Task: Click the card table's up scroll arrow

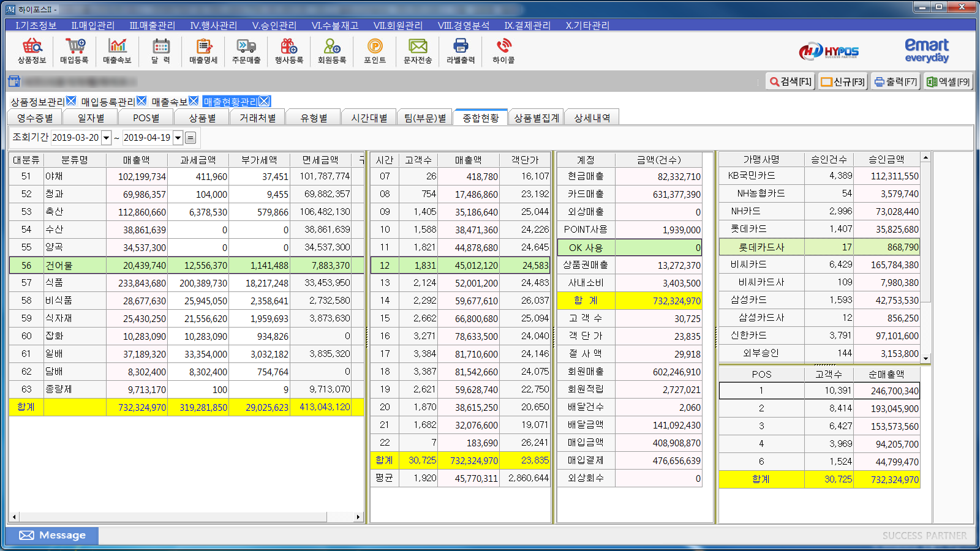Action: click(925, 157)
